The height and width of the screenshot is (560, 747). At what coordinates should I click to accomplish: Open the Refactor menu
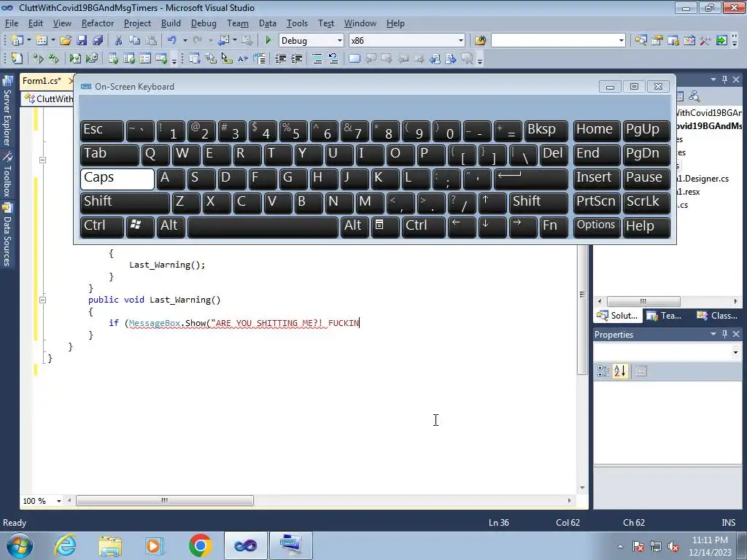click(x=97, y=23)
